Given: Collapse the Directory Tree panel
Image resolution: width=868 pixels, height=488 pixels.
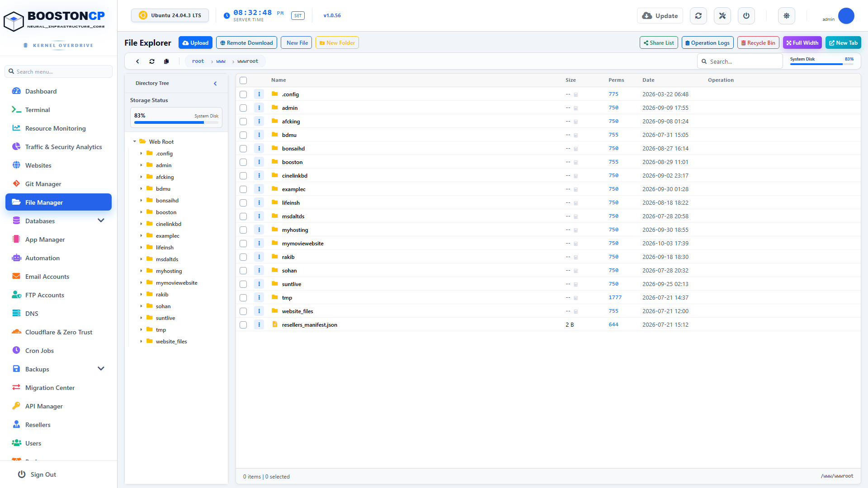Looking at the screenshot, I should 215,83.
